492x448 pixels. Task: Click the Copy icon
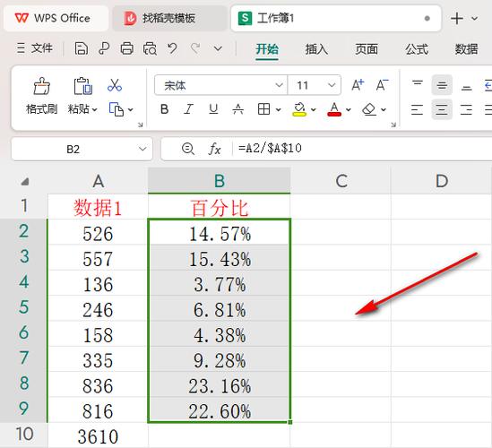pyautogui.click(x=117, y=109)
